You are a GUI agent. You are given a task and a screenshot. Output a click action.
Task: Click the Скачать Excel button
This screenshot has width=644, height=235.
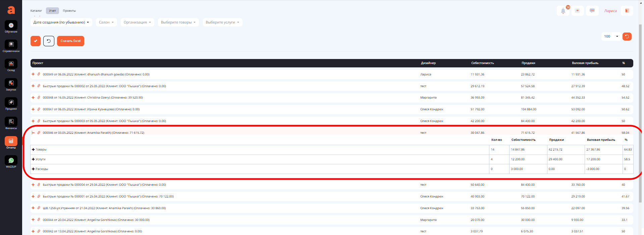(70, 41)
